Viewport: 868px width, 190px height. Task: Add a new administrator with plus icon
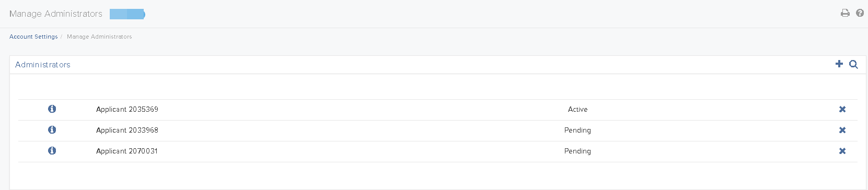839,64
